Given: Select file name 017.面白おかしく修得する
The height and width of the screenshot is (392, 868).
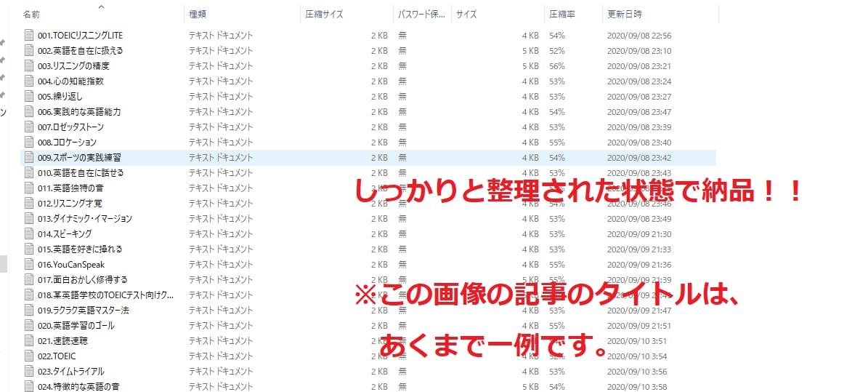Looking at the screenshot, I should click(83, 279).
